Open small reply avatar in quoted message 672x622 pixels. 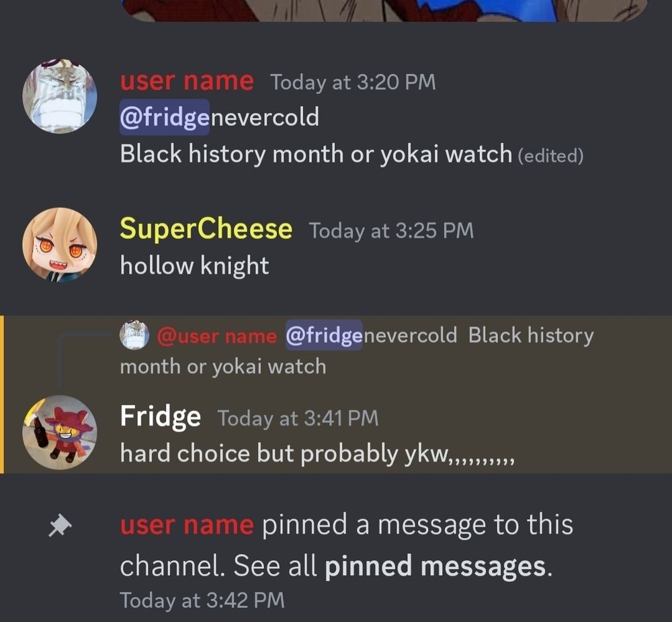tap(134, 335)
